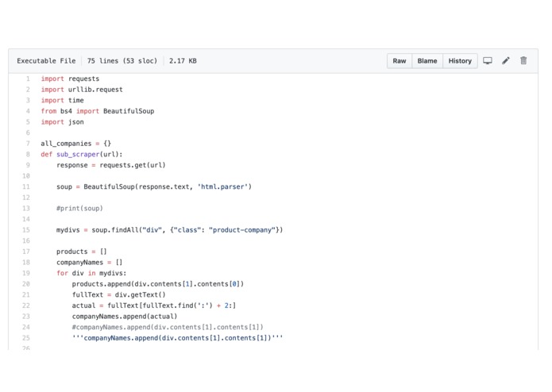
Task: Click '2.17 KB' file size
Action: (x=183, y=61)
